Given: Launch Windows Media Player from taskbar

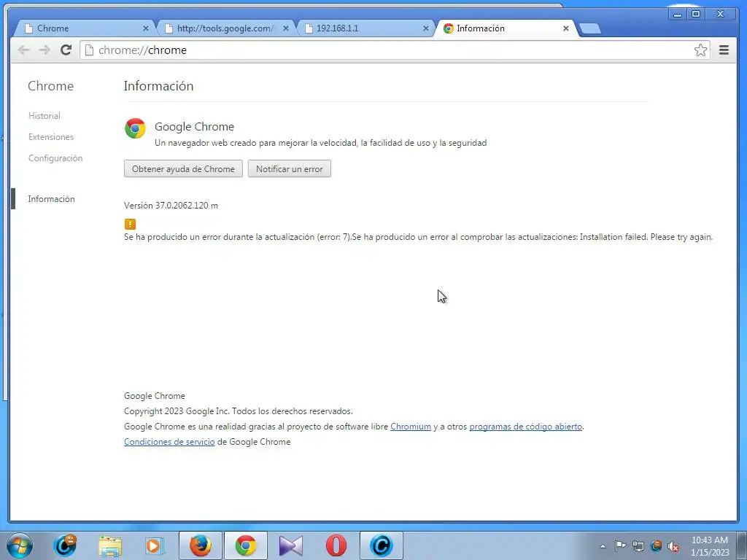Looking at the screenshot, I should 155,545.
